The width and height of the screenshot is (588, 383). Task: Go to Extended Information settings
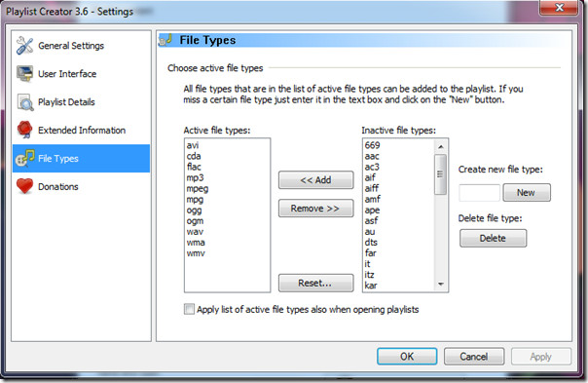[x=81, y=130]
